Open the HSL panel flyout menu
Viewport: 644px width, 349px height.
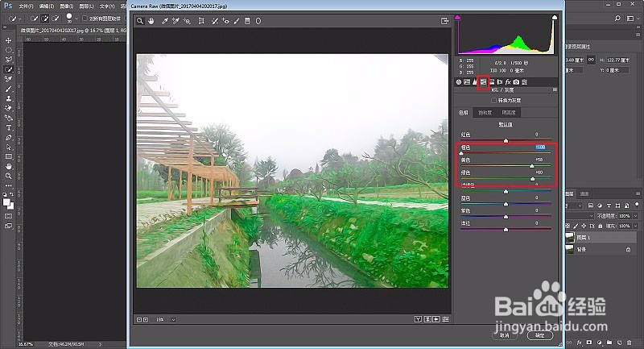[x=555, y=89]
